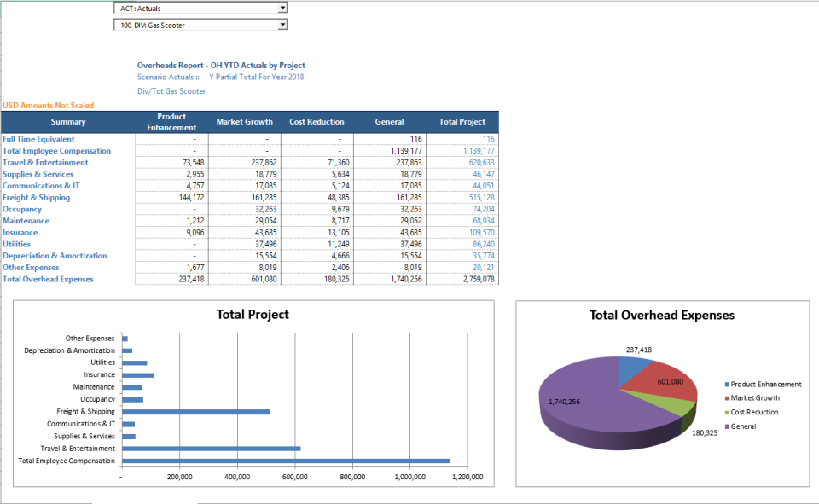The width and height of the screenshot is (819, 504).
Task: Select the Product Enhancement legend swatch
Action: pyautogui.click(x=727, y=385)
